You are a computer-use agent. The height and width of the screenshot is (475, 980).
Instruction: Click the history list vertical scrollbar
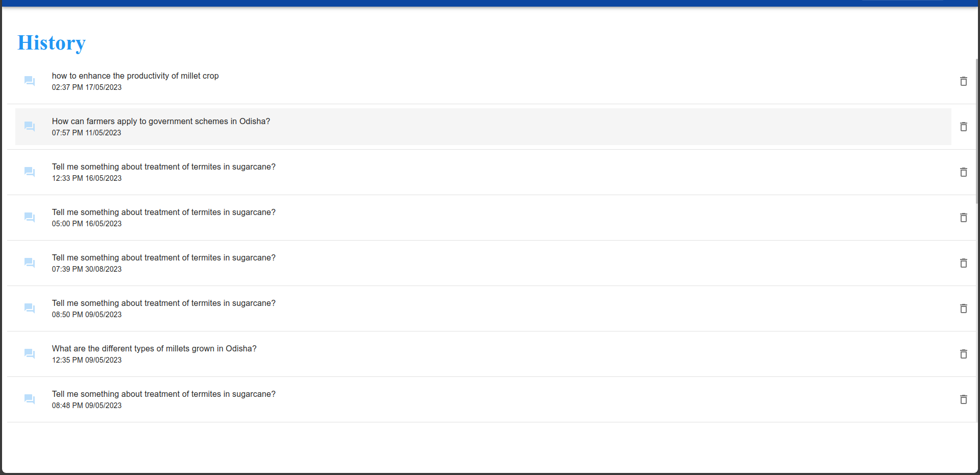click(x=977, y=133)
